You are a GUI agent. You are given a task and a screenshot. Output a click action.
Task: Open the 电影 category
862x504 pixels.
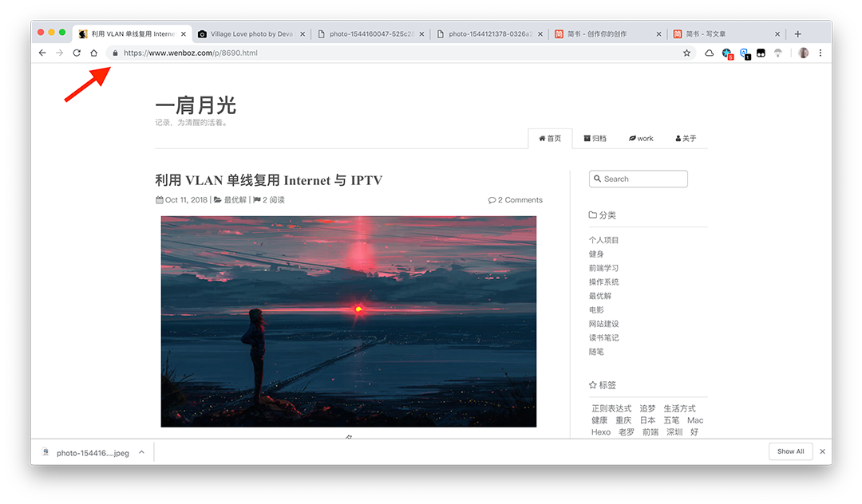[x=596, y=309]
